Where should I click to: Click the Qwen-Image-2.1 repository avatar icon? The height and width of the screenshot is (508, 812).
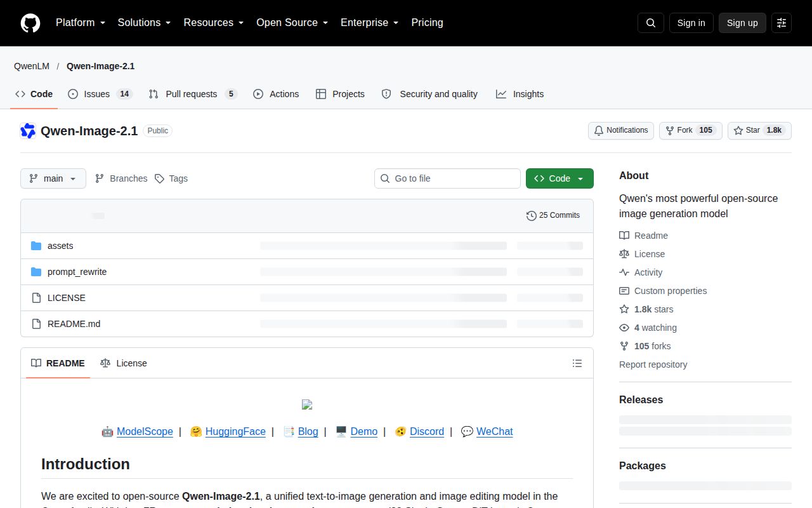[x=28, y=131]
